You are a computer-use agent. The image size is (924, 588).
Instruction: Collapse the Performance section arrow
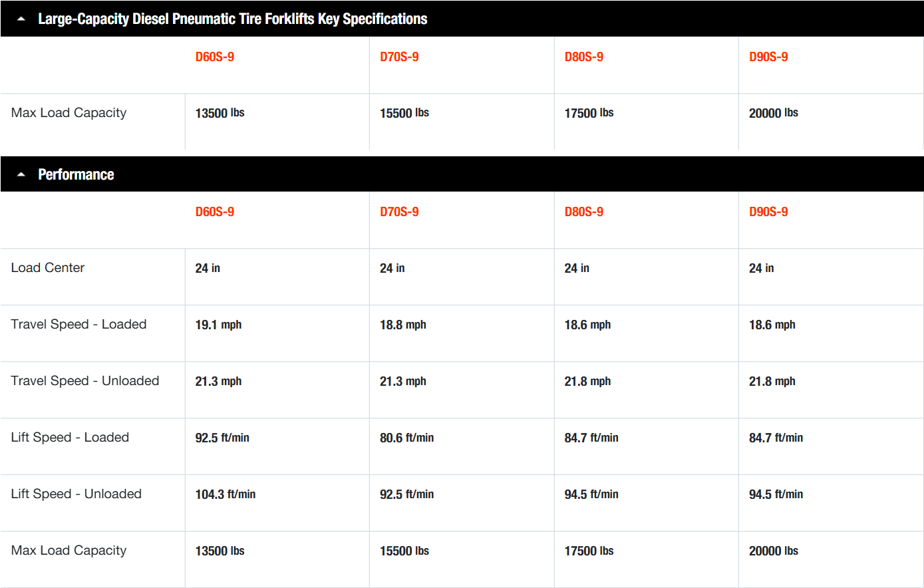pyautogui.click(x=21, y=175)
